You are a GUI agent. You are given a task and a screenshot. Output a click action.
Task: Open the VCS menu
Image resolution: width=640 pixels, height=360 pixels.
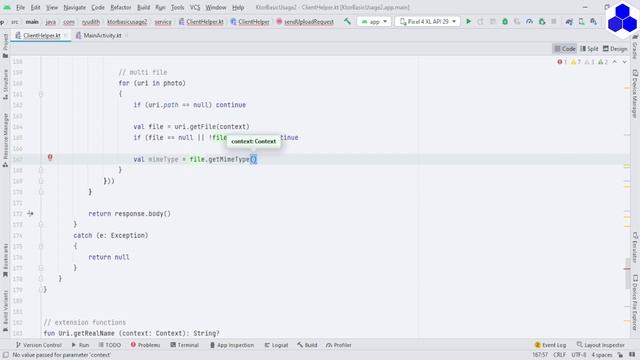coord(195,7)
